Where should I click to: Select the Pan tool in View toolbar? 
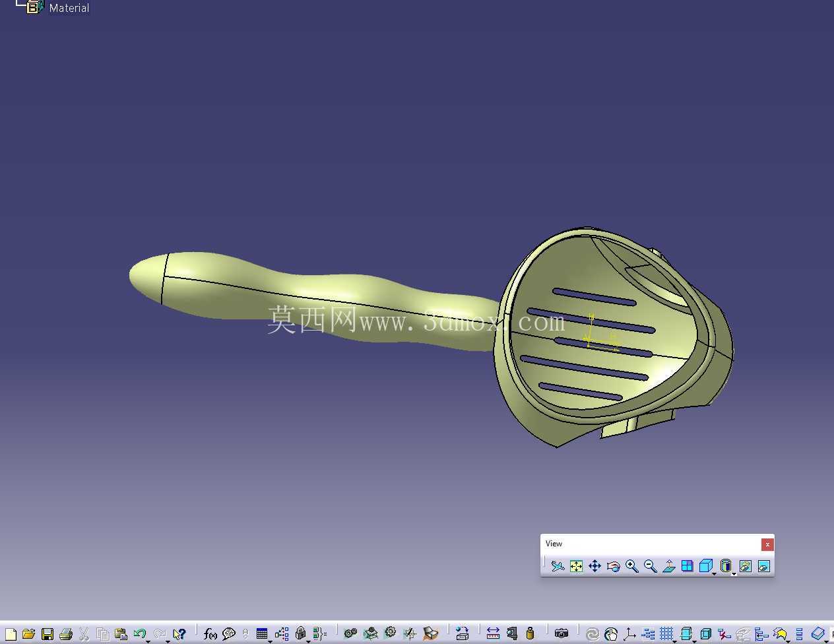[594, 566]
